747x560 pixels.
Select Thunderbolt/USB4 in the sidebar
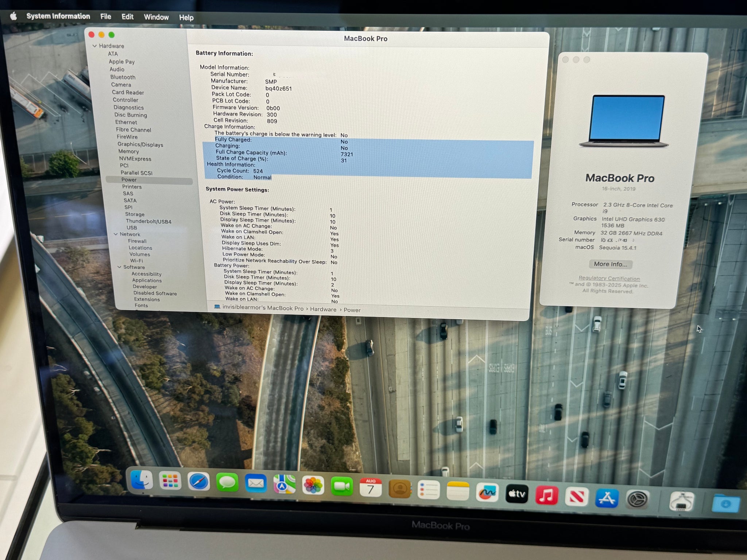(x=148, y=221)
